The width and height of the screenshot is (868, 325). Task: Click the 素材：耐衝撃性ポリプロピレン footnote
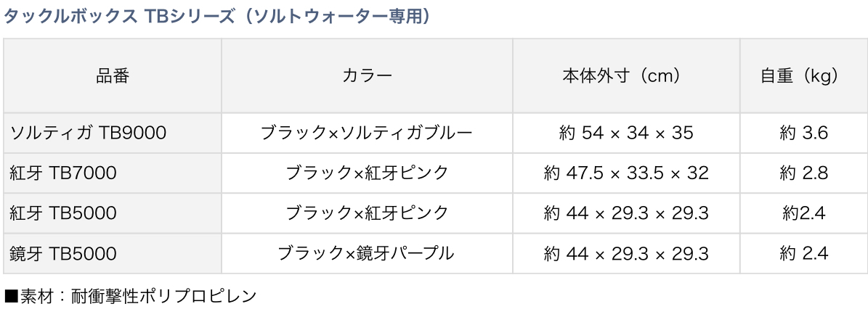[131, 296]
